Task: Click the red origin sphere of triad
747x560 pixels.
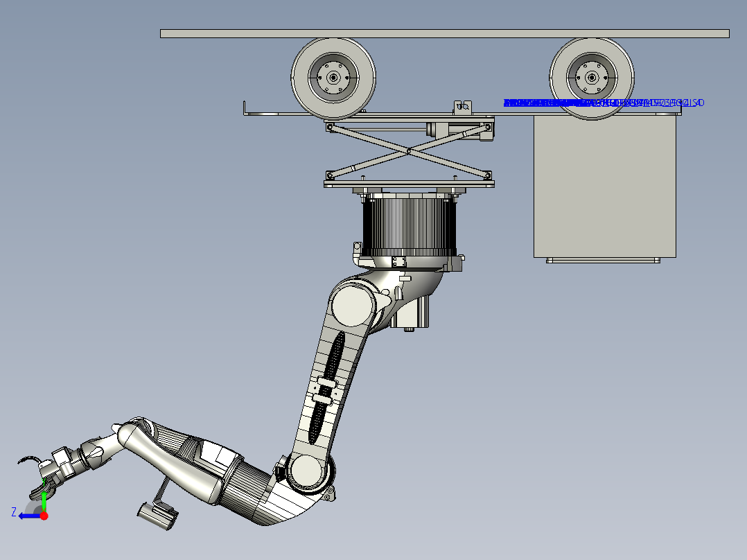Action: click(44, 516)
